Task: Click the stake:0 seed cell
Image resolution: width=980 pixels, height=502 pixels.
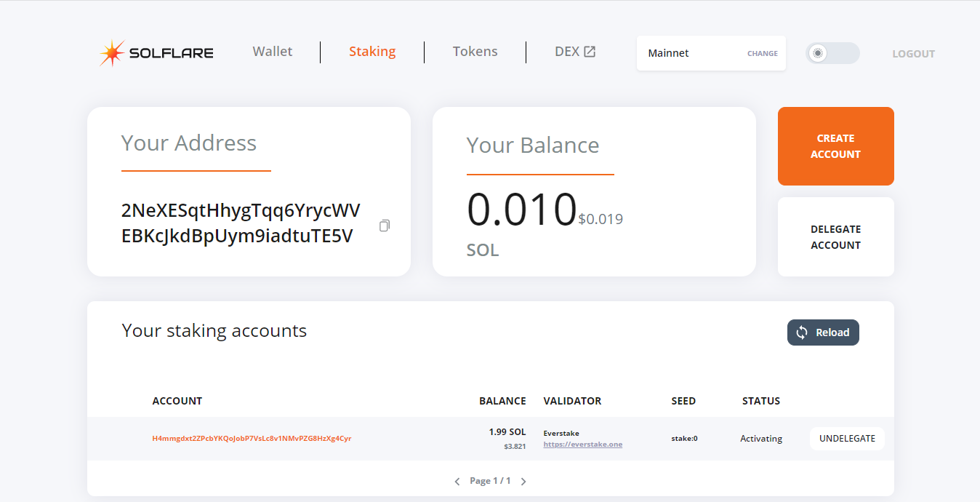Action: [x=685, y=439]
